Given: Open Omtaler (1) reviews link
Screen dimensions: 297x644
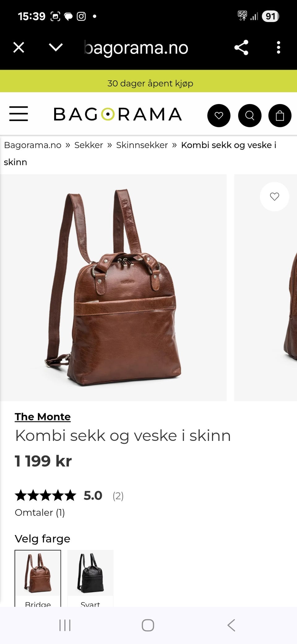Looking at the screenshot, I should click(40, 512).
